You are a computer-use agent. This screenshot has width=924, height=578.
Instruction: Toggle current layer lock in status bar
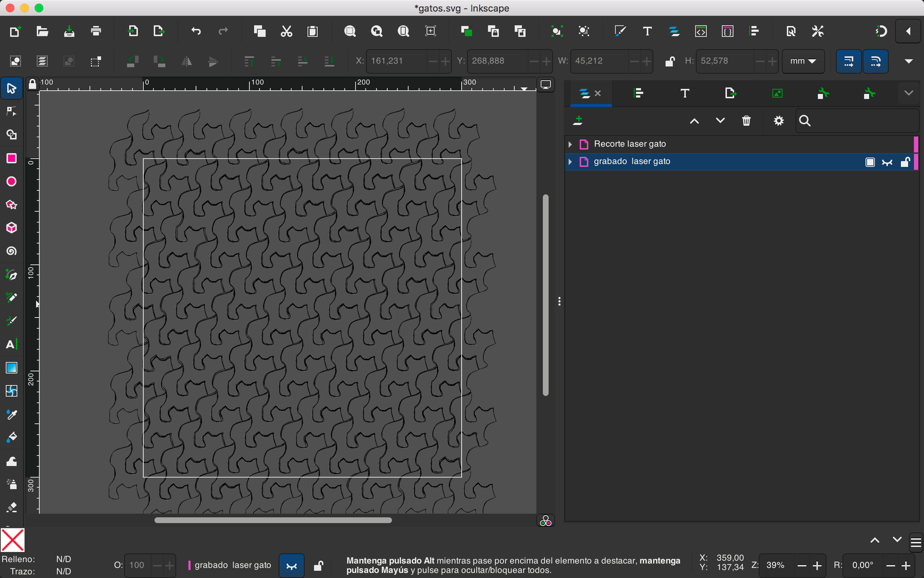pyautogui.click(x=318, y=566)
